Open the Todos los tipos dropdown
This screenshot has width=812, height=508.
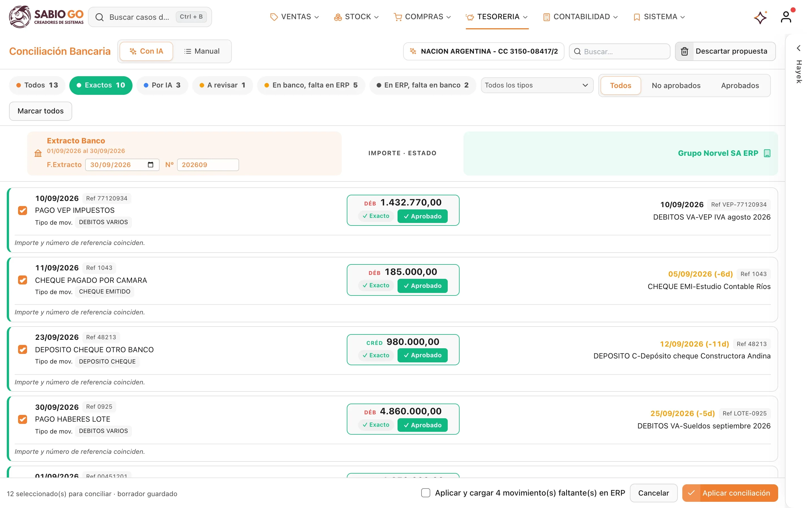click(x=537, y=85)
